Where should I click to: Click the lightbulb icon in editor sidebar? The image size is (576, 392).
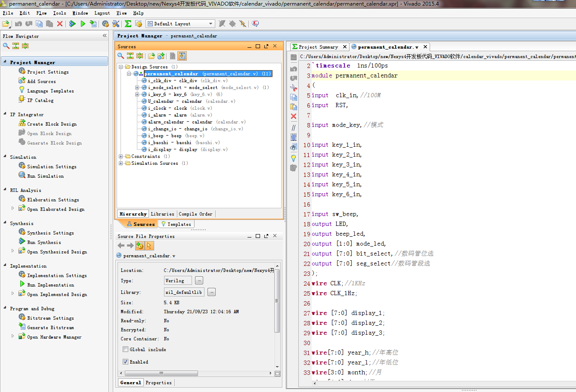pyautogui.click(x=294, y=158)
